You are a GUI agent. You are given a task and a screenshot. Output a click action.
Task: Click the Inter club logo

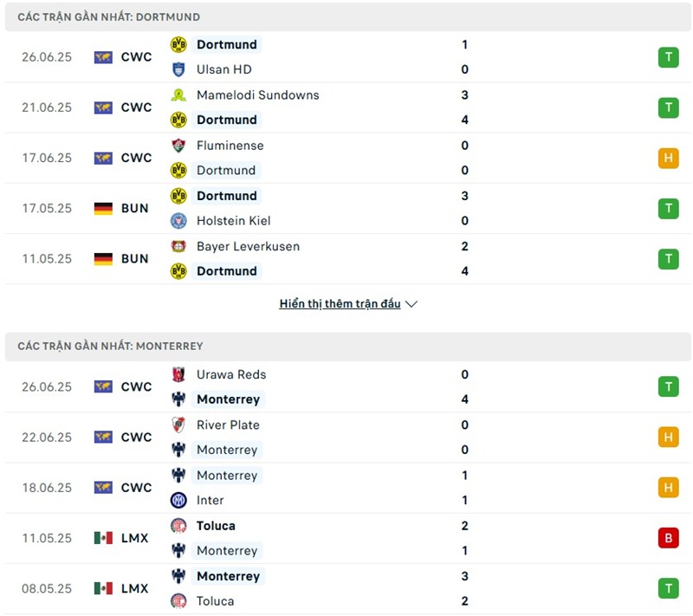178,500
